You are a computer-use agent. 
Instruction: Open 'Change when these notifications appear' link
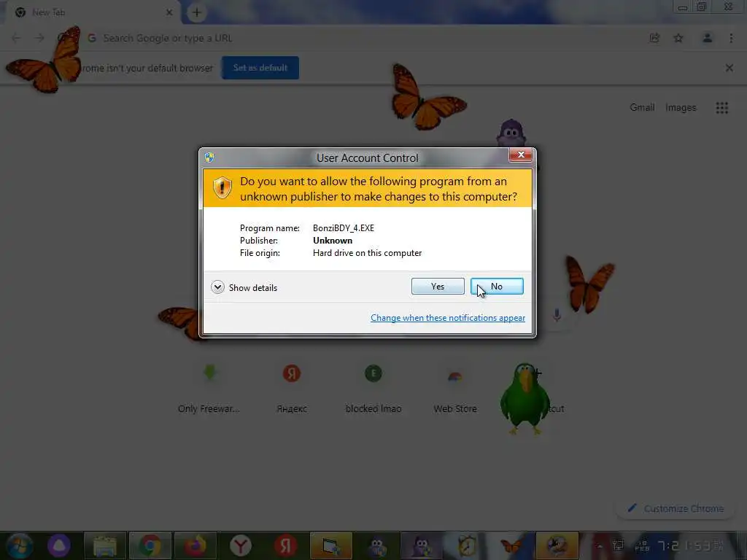tap(448, 318)
